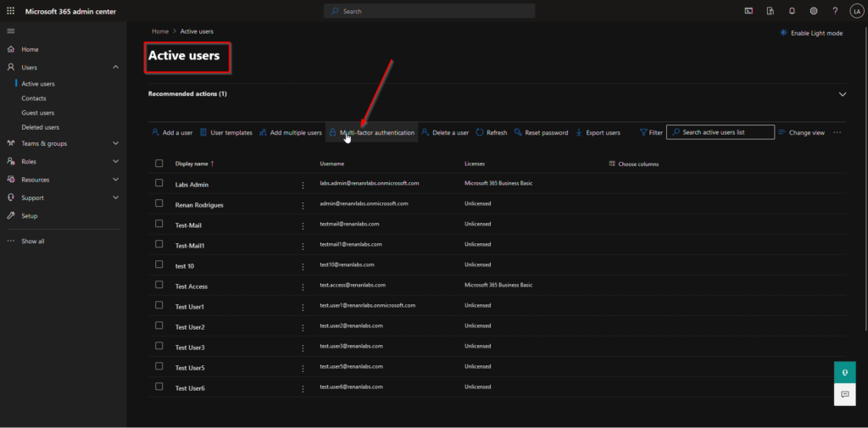Click Reset password

(541, 133)
